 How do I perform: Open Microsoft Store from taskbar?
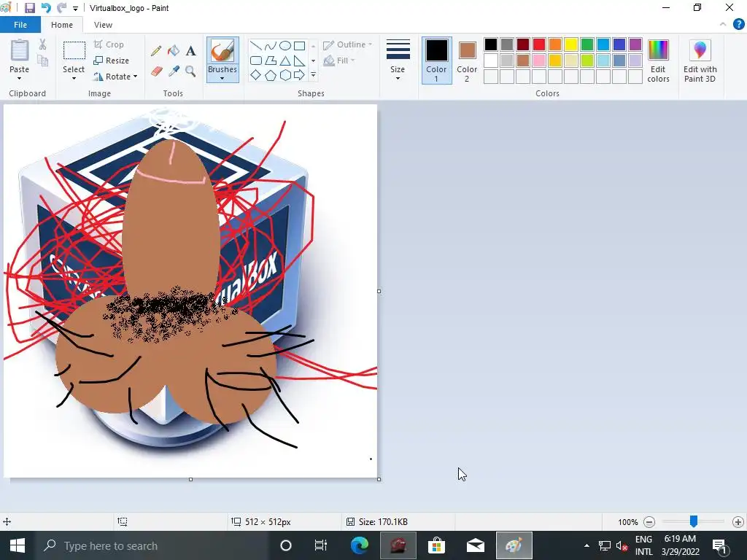[x=436, y=545]
